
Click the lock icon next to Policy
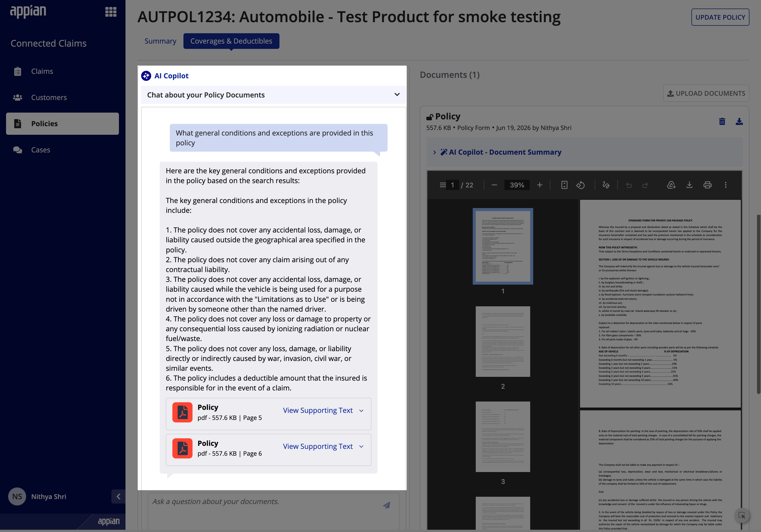tap(430, 117)
